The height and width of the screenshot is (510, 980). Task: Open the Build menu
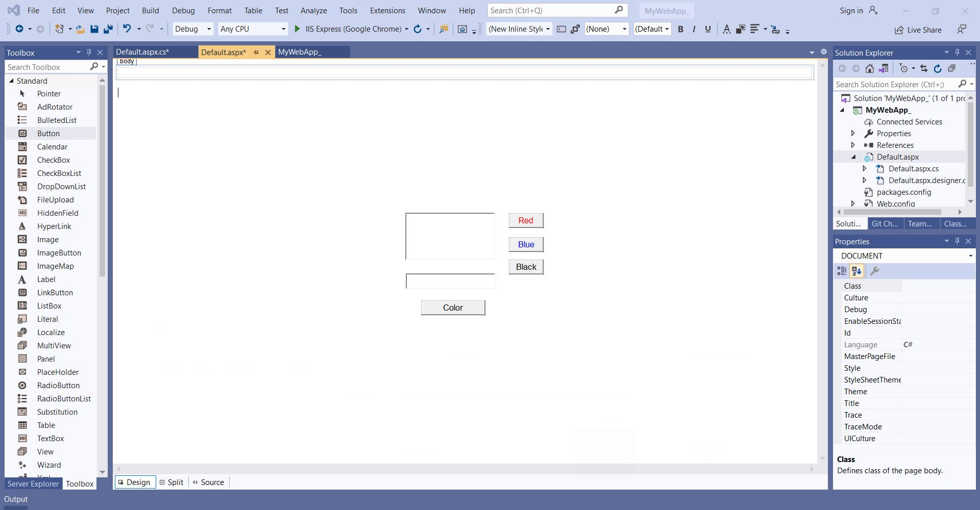coord(150,10)
